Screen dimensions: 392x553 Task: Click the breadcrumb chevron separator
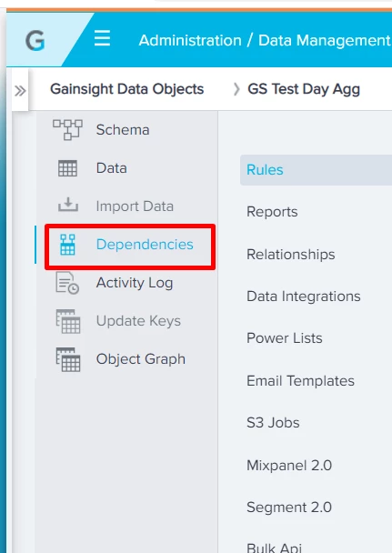[236, 89]
